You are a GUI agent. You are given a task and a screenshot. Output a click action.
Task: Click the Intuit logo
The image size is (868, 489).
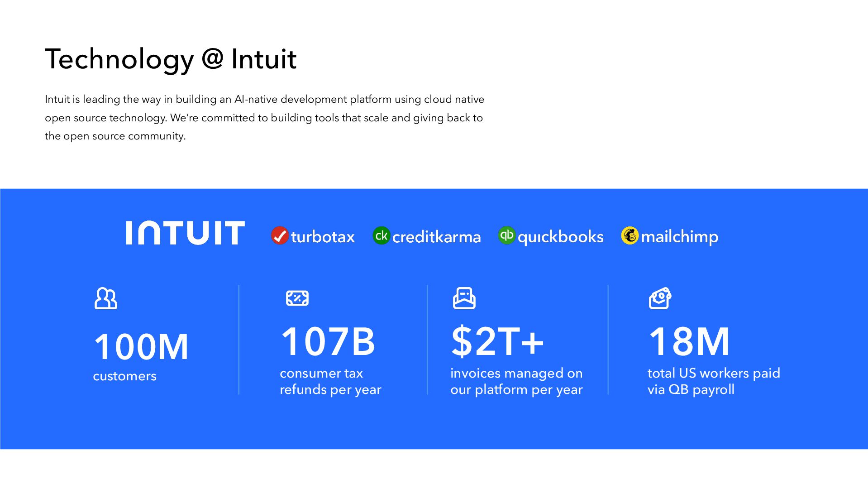tap(186, 233)
